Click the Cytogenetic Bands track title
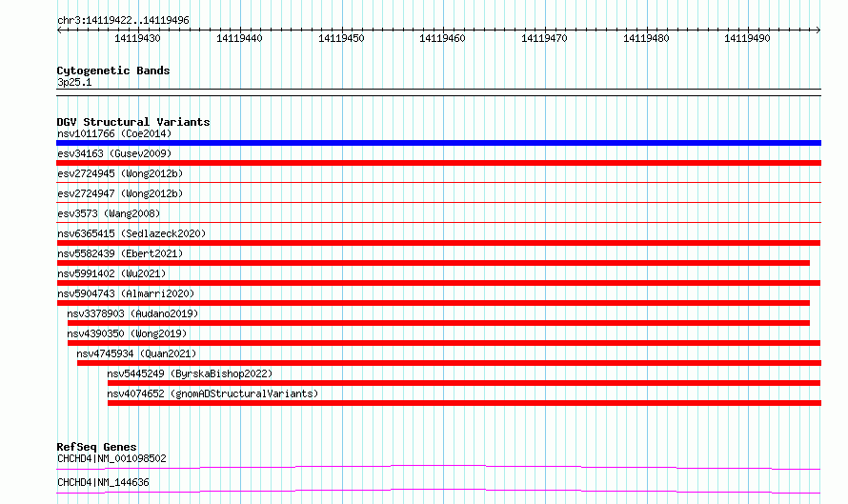 (113, 71)
